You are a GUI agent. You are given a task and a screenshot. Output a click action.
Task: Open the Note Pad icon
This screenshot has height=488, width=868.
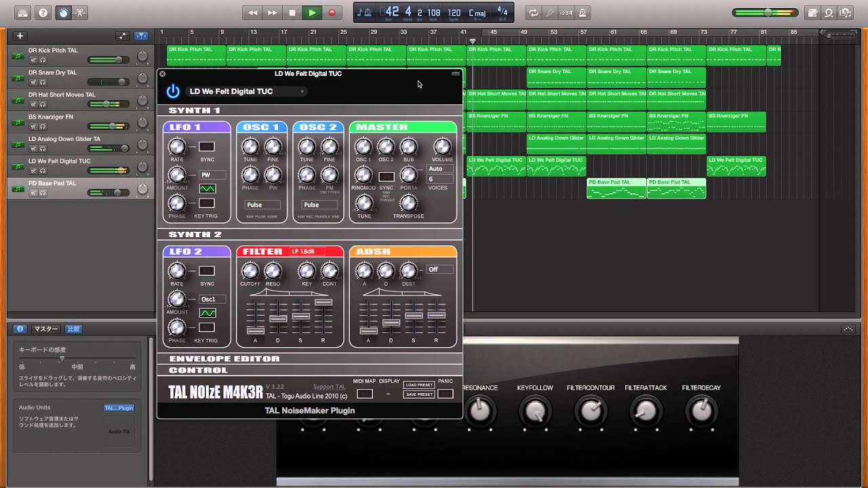(x=812, y=12)
